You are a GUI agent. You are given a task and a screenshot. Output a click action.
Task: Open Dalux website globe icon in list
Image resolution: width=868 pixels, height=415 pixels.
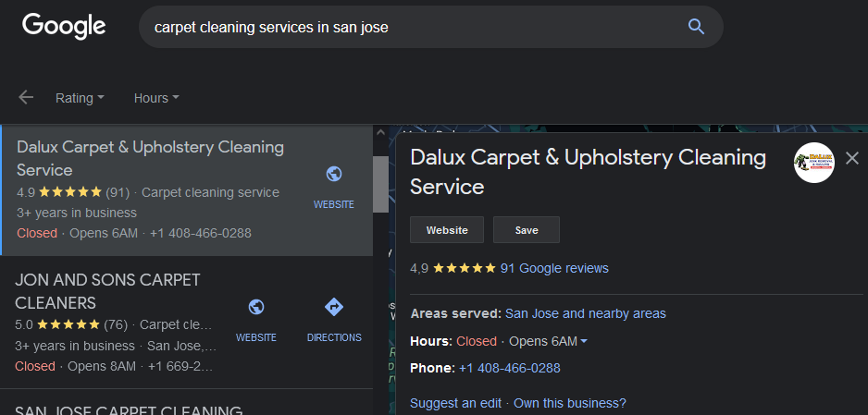pyautogui.click(x=334, y=175)
